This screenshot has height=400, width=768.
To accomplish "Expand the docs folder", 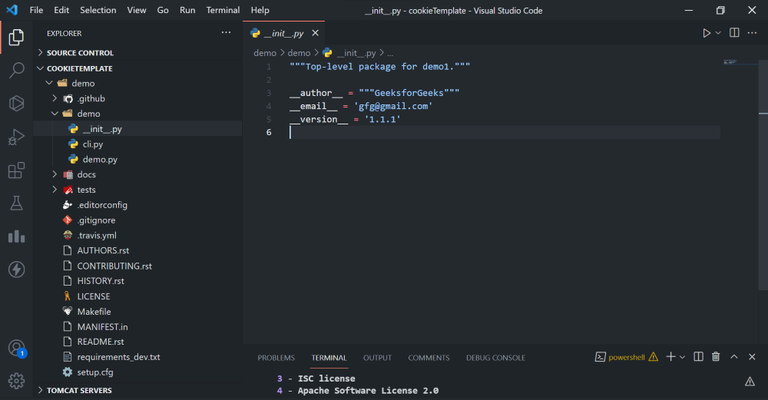I will coord(84,174).
